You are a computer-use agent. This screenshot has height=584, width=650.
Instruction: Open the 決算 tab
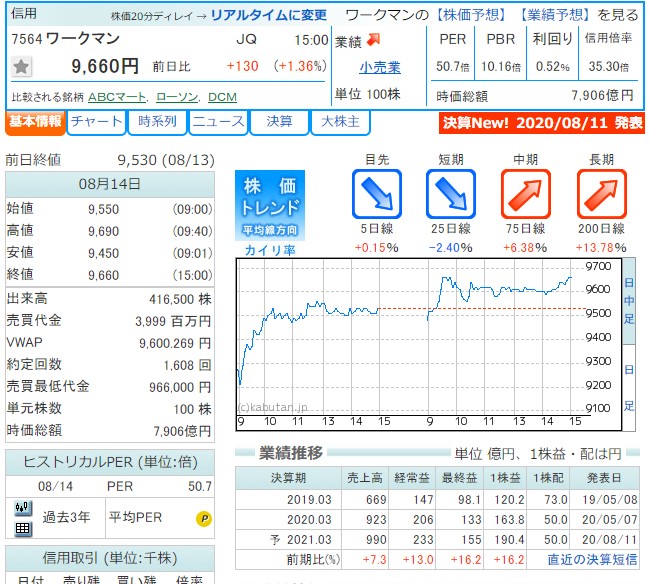(x=279, y=122)
